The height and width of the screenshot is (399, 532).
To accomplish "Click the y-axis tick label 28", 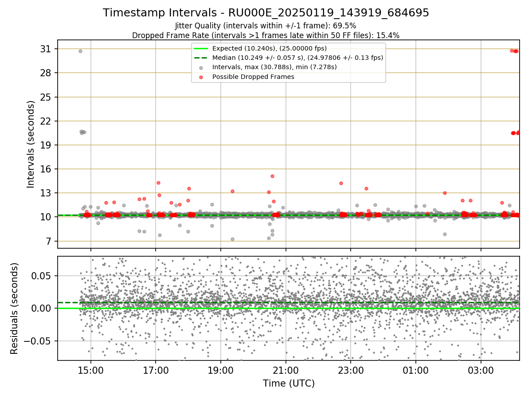I will (x=46, y=73).
